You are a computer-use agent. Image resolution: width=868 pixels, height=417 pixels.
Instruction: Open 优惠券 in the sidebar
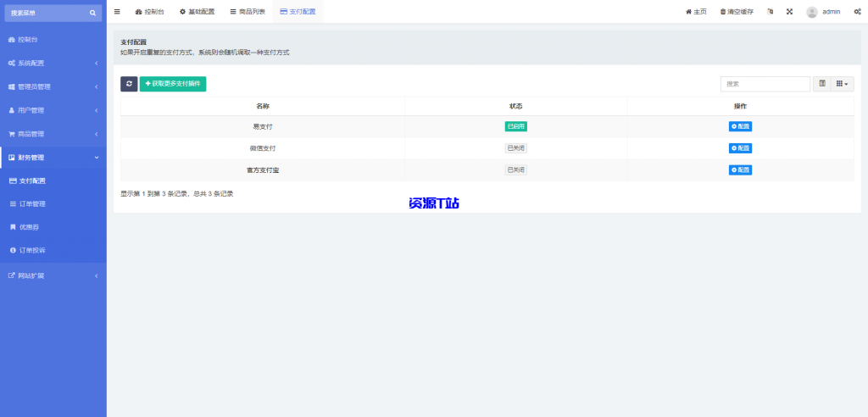(x=53, y=227)
